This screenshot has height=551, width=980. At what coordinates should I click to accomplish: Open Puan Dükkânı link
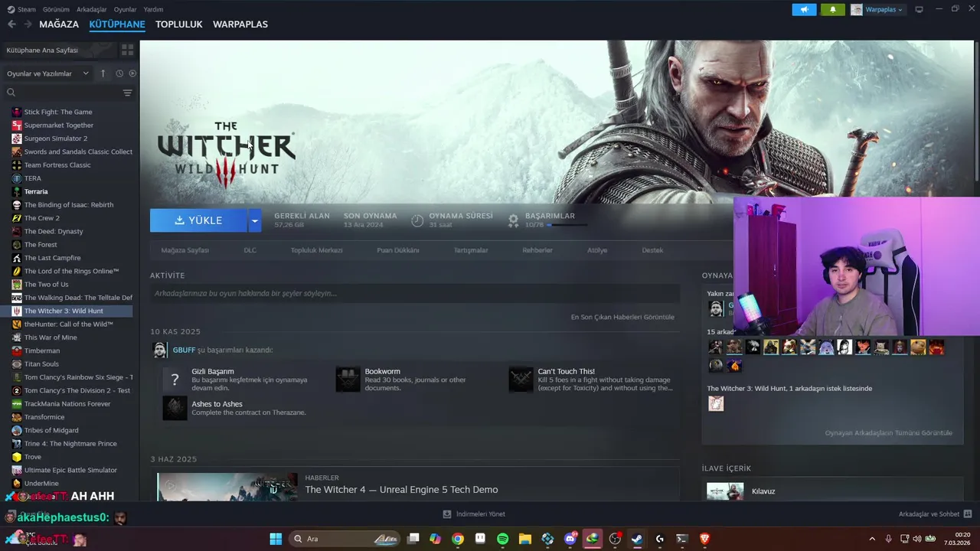pyautogui.click(x=397, y=250)
